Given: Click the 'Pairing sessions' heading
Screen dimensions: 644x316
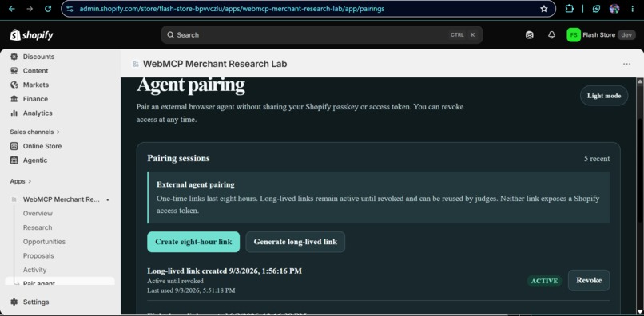Looking at the screenshot, I should (179, 159).
